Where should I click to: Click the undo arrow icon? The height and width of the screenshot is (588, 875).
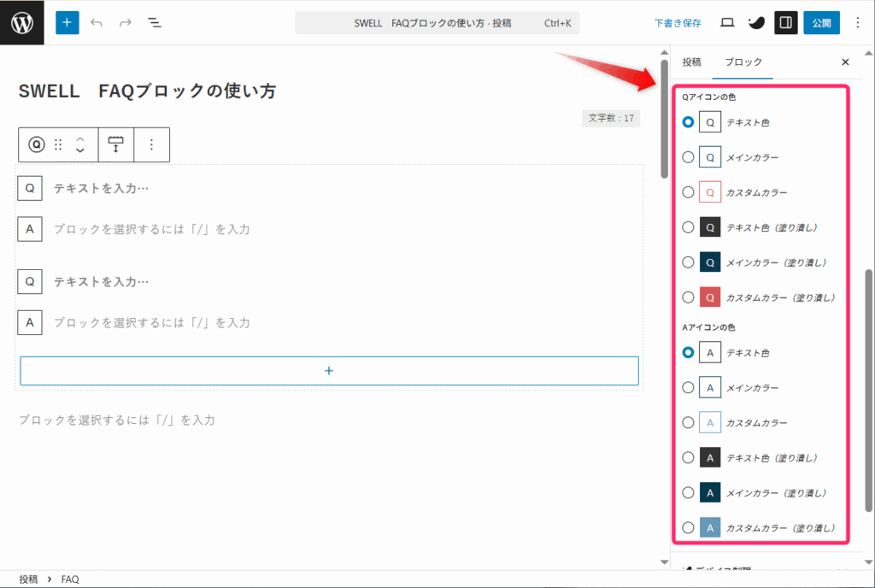pos(96,23)
